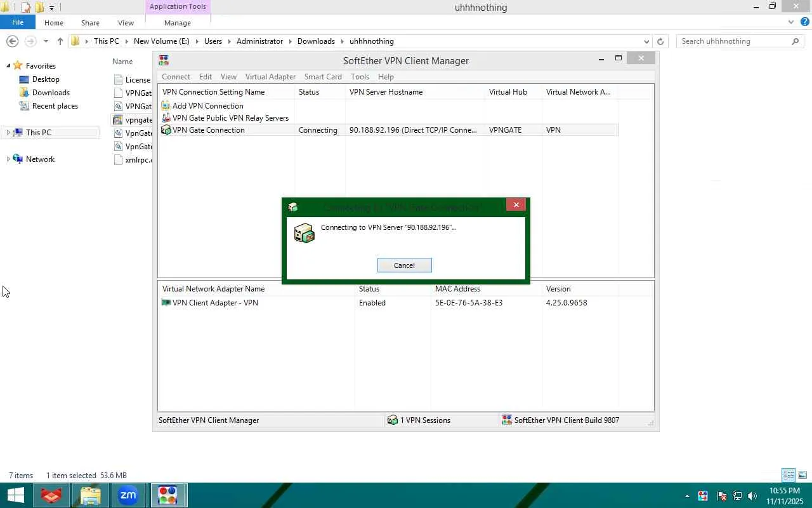Open the Action Center flag icon in tray
The width and height of the screenshot is (812, 508).
click(x=721, y=496)
